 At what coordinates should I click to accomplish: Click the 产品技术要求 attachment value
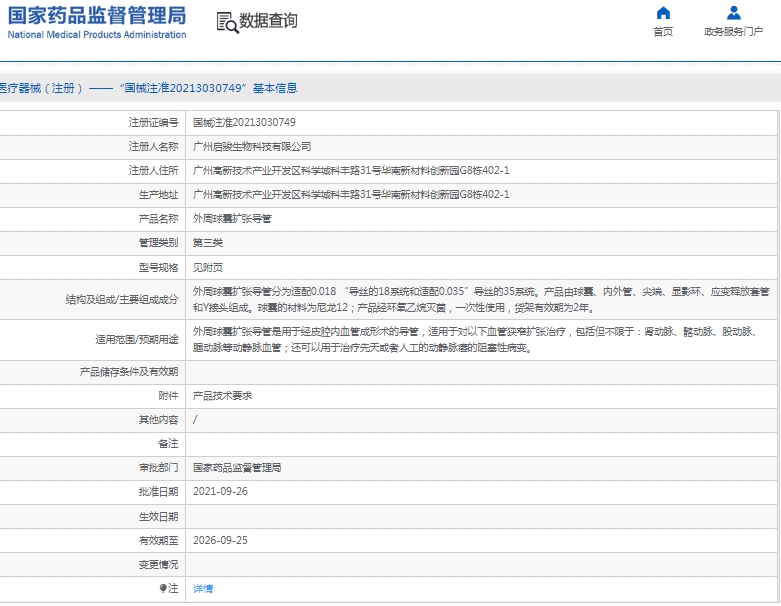222,395
